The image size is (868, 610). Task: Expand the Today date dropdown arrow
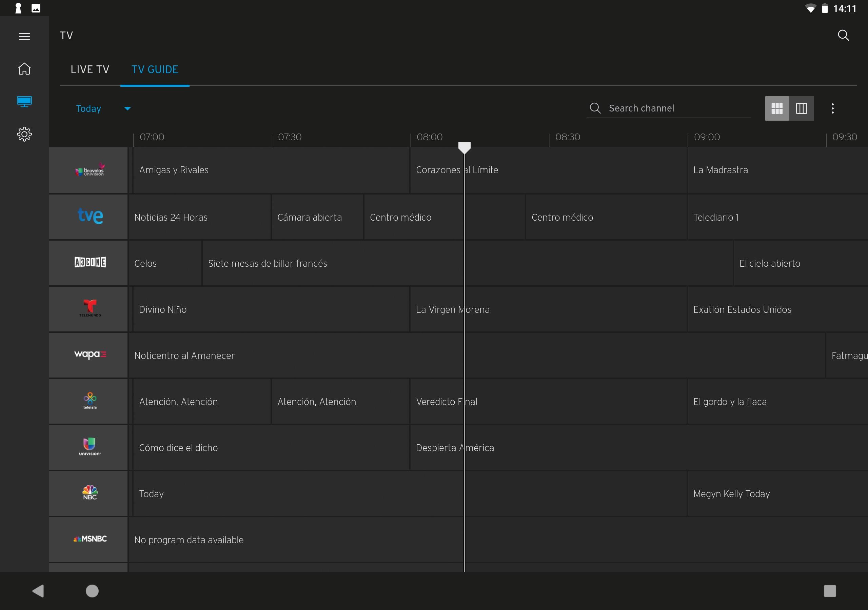tap(127, 109)
